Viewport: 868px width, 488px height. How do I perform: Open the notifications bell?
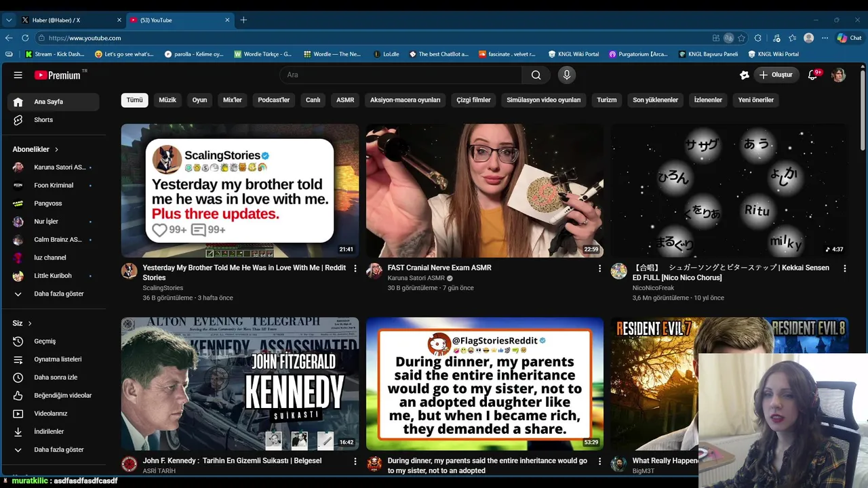813,75
